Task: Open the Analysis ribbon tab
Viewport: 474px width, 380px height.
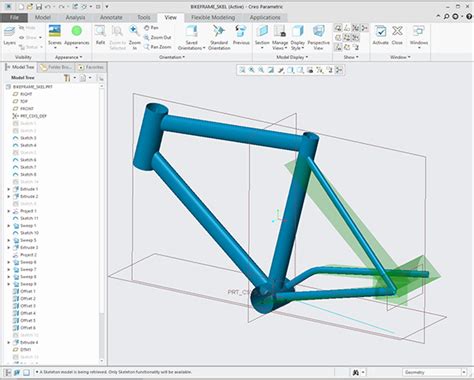Action: pyautogui.click(x=75, y=17)
